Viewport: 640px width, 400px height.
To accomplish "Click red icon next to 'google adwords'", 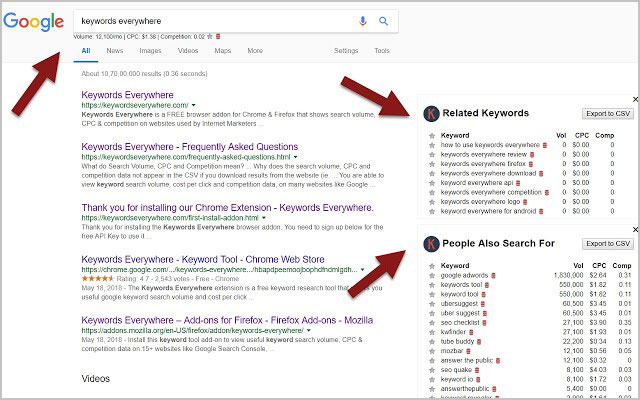I will tap(493, 276).
